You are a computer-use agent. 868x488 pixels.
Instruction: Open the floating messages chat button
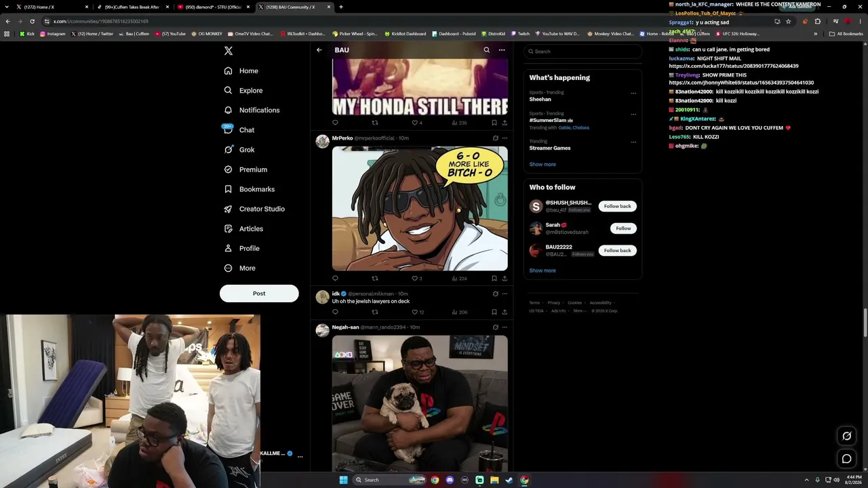[x=846, y=459]
